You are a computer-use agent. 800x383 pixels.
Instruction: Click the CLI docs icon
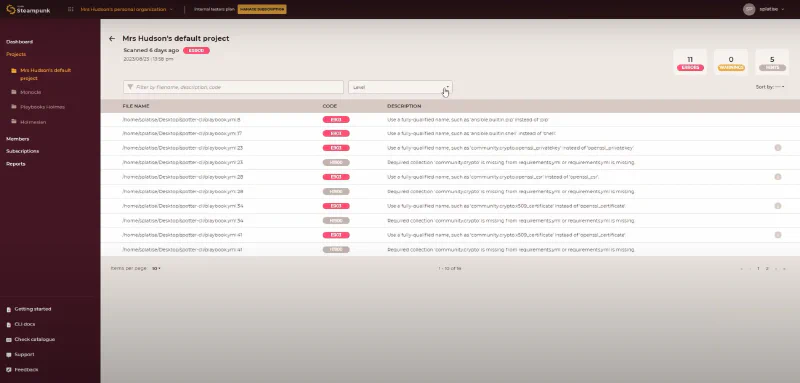9,324
